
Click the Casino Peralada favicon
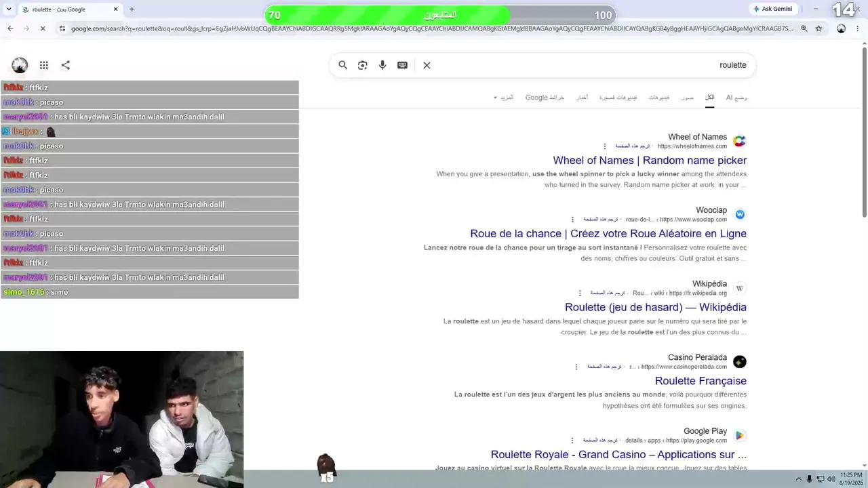pos(740,362)
